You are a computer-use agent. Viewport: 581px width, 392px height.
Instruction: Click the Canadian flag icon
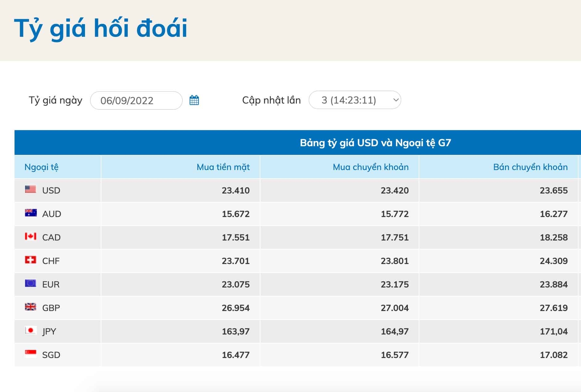[31, 236]
